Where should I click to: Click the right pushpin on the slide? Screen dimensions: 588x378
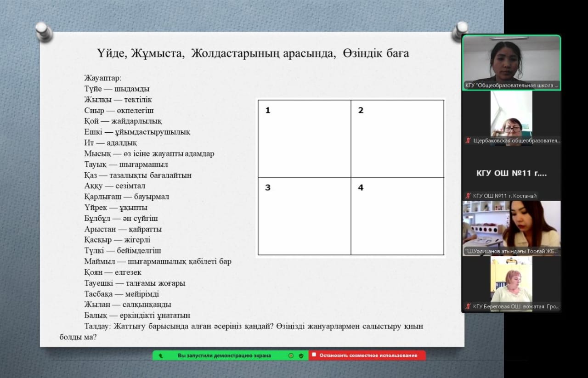pos(459,30)
